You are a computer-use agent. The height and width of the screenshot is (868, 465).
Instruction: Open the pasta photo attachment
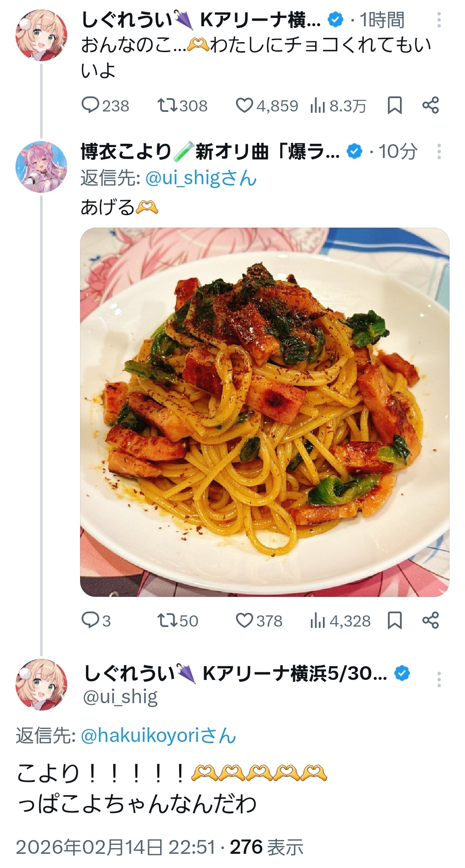tap(264, 412)
